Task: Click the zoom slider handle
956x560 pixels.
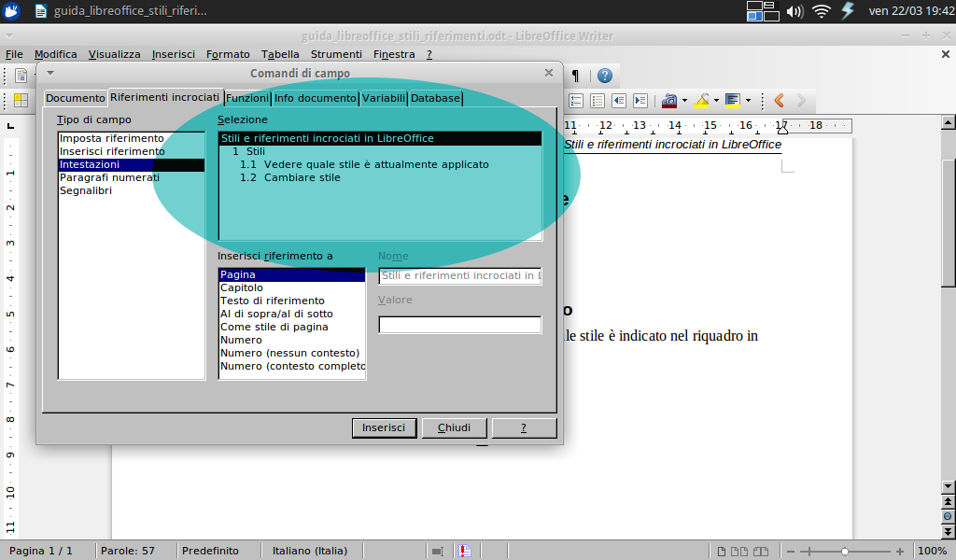Action: click(x=844, y=552)
